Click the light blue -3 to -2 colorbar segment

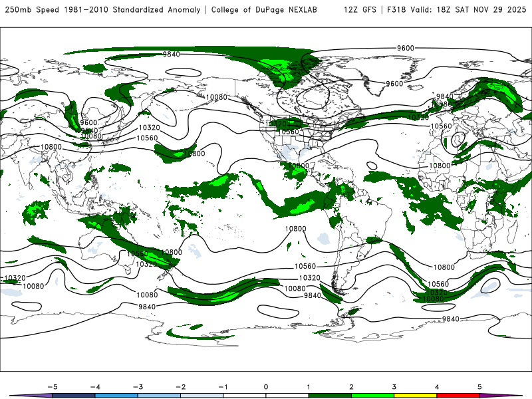point(159,396)
